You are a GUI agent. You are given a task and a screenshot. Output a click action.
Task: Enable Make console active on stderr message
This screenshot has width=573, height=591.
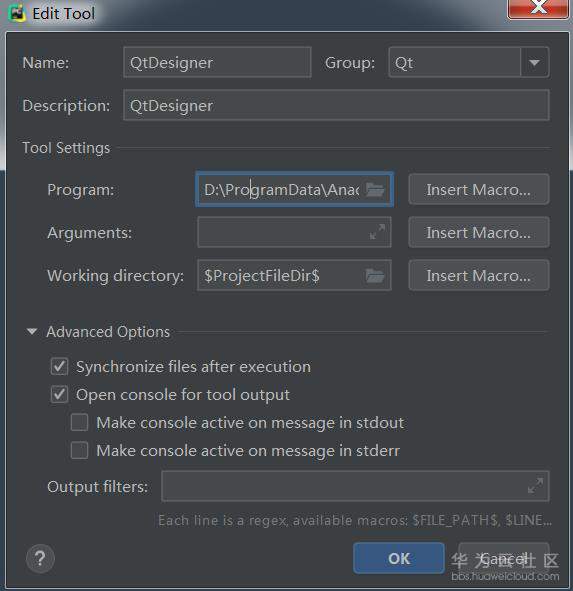(80, 450)
